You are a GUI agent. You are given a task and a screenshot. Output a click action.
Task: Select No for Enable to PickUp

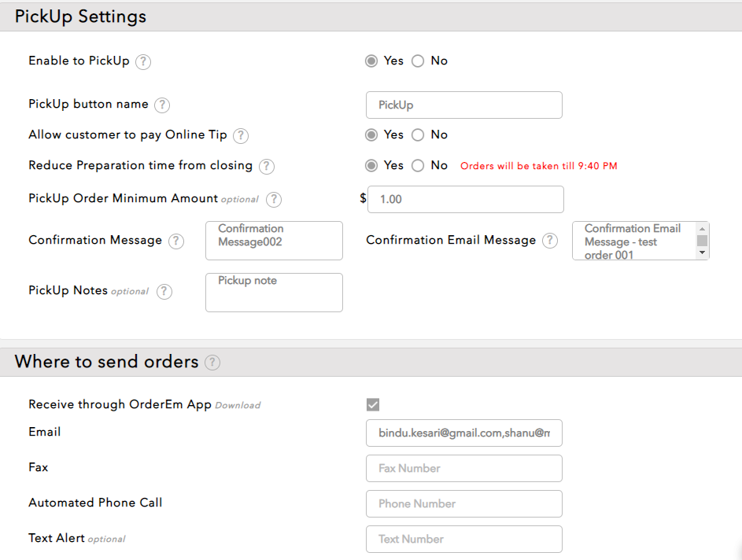418,61
